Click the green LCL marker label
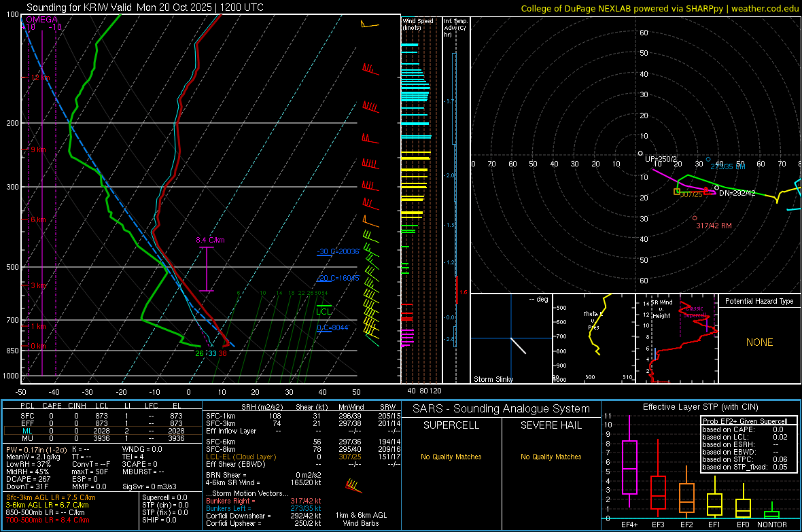 pos(324,312)
